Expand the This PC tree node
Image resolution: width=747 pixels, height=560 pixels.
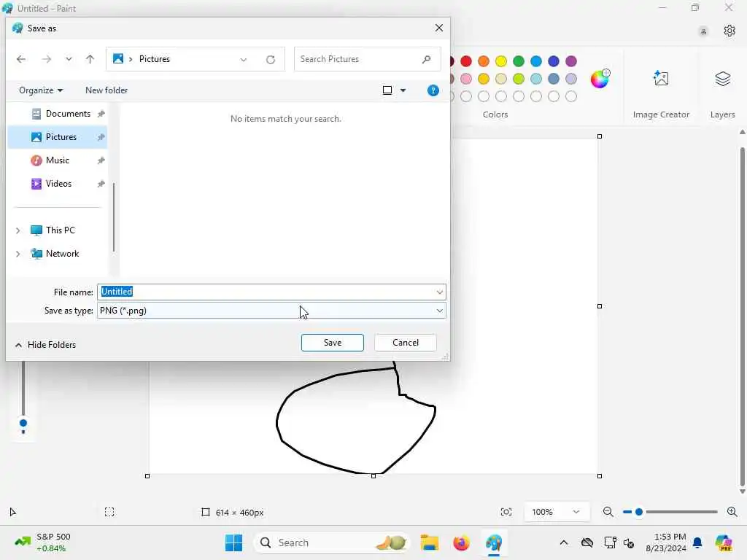click(x=18, y=230)
